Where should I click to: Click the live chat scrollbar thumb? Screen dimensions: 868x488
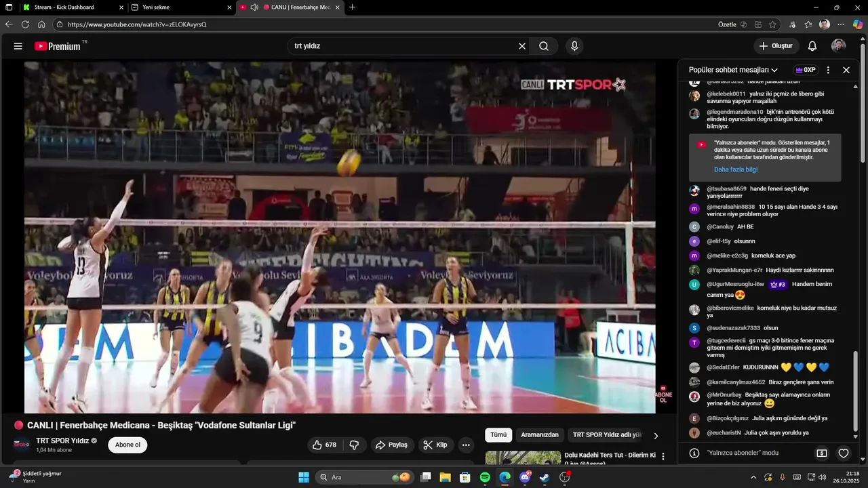click(856, 390)
